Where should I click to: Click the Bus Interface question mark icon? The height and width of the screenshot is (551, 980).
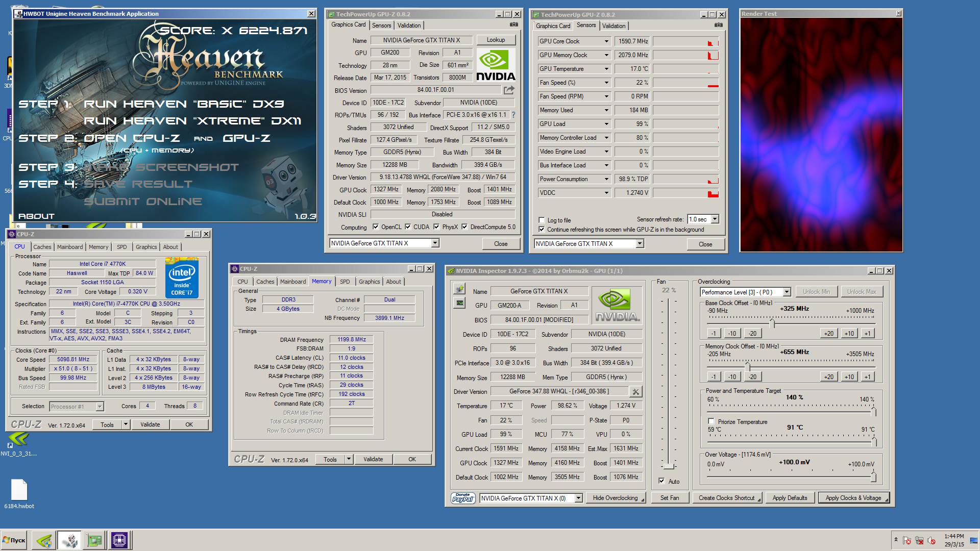click(x=513, y=115)
